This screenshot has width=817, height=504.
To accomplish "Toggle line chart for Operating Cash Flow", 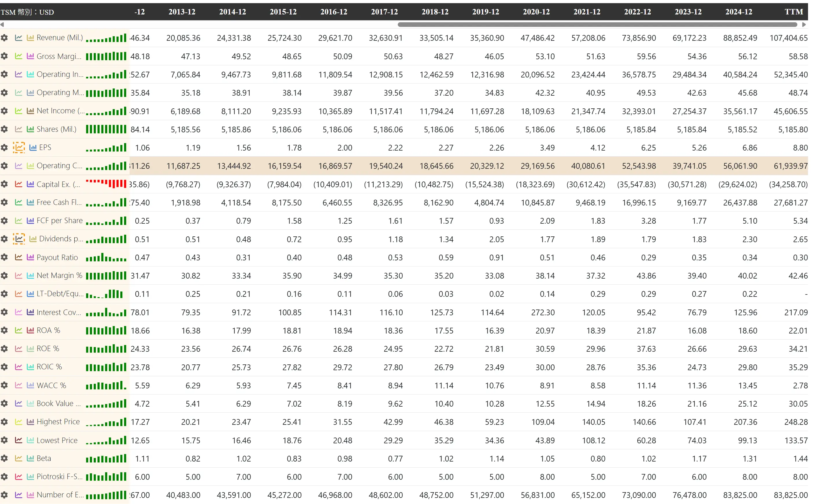I will (x=19, y=166).
